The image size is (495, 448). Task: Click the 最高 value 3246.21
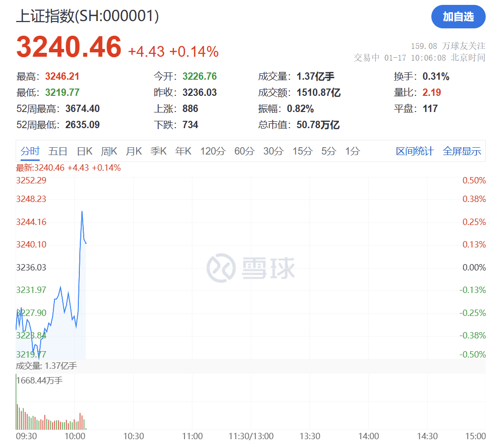62,76
